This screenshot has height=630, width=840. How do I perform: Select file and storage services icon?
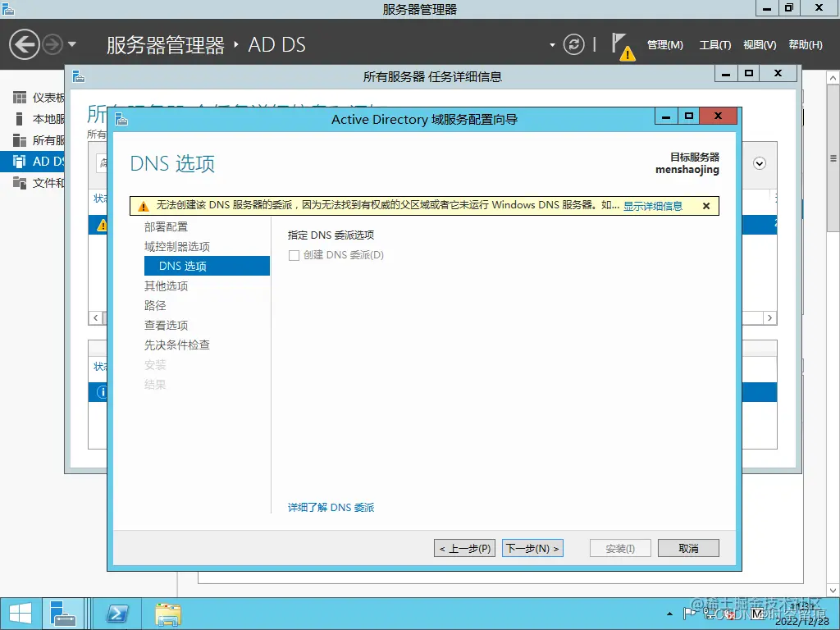tap(20, 183)
